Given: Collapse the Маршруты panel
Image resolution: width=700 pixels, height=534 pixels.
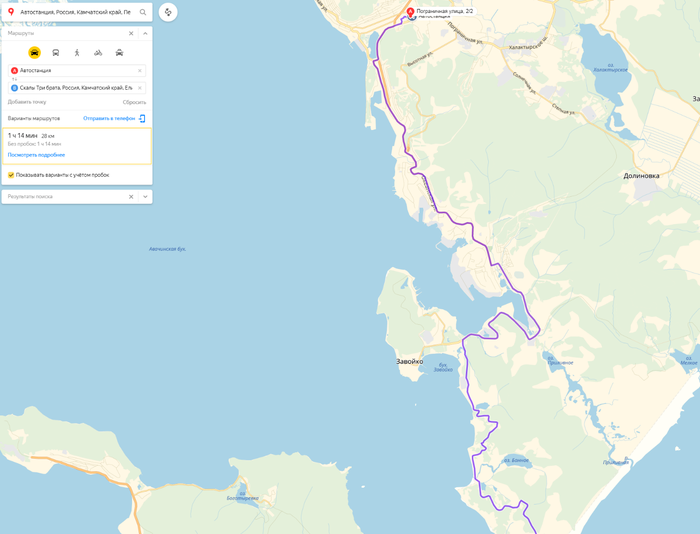Looking at the screenshot, I should [145, 33].
